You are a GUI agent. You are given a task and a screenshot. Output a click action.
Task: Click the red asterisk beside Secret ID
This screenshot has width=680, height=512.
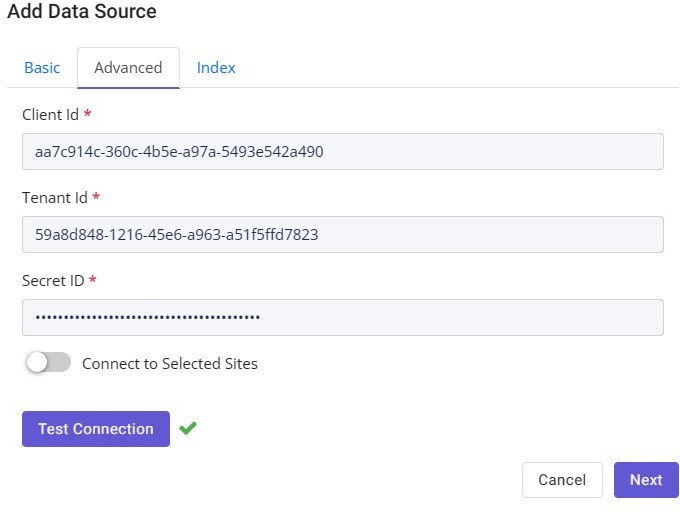click(92, 280)
